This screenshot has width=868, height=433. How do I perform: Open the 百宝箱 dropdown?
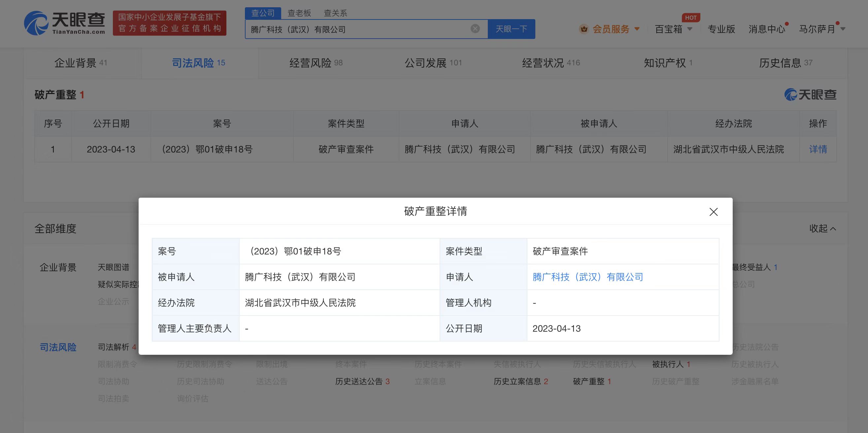(690, 29)
